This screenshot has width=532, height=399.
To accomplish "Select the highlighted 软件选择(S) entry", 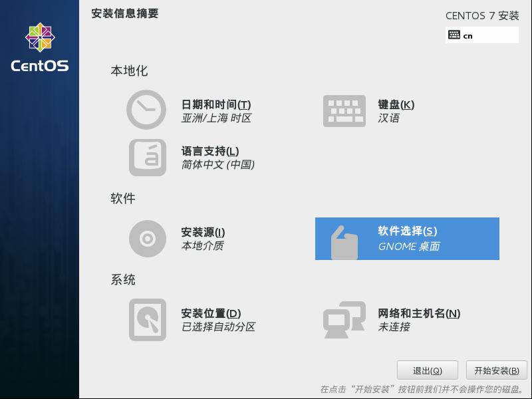I will click(407, 239).
